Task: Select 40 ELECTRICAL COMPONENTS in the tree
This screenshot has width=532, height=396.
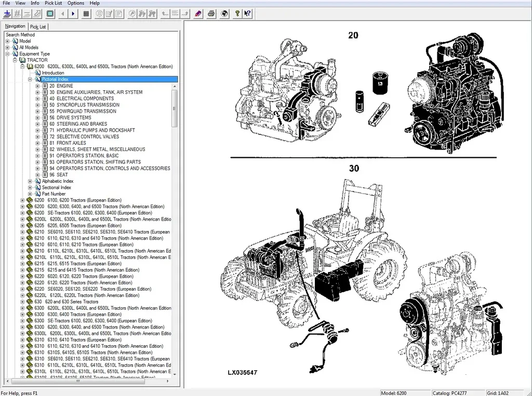Action: (x=85, y=99)
